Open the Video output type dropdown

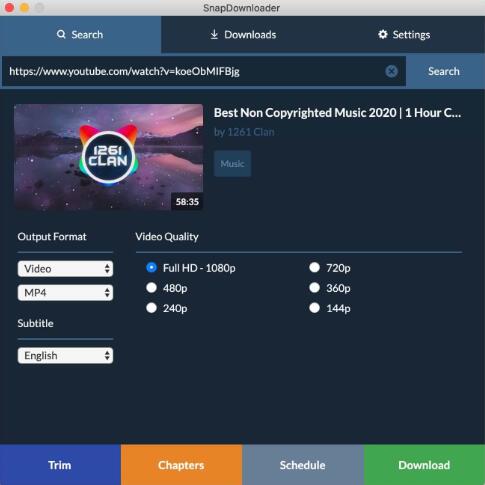[x=65, y=269]
